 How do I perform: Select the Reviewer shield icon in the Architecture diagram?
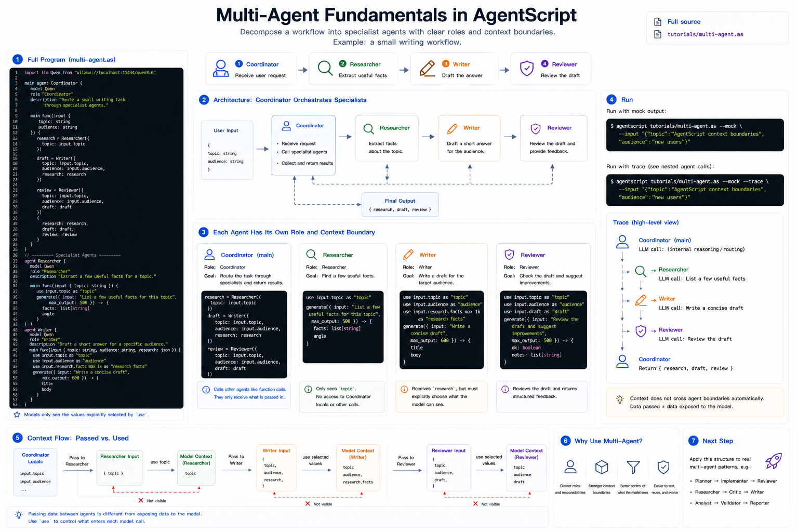coord(536,128)
